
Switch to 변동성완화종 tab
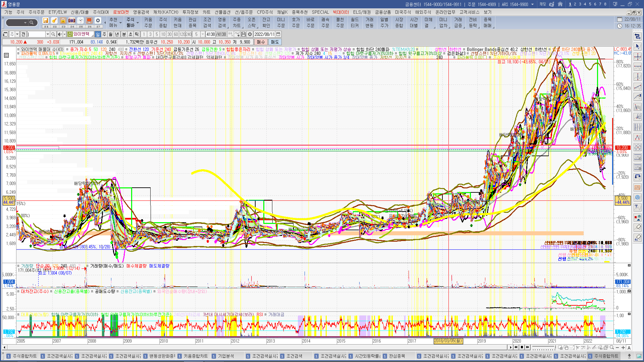point(159,356)
